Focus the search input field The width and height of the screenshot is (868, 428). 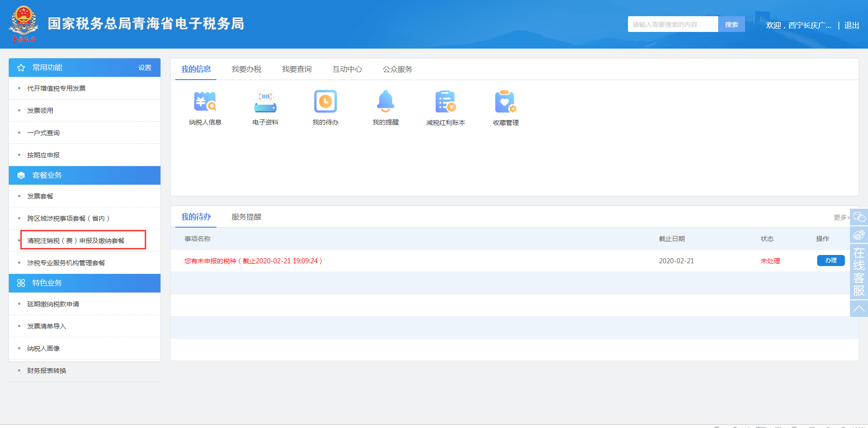click(x=672, y=25)
